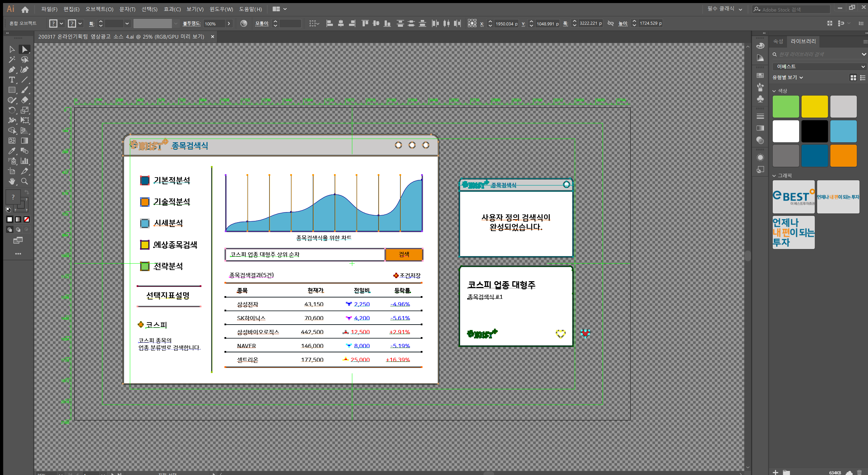
Task: Open the 유형별 보기 filter
Action: click(787, 78)
